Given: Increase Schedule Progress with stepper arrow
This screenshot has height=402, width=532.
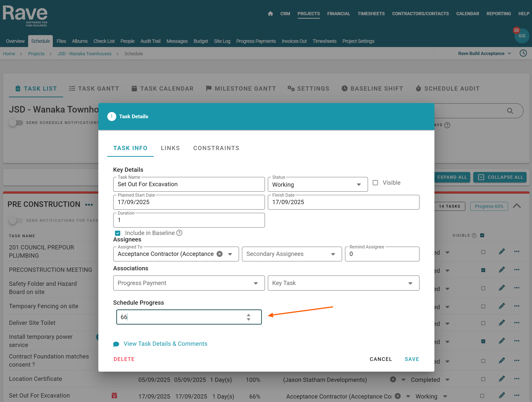Looking at the screenshot, I should click(248, 315).
